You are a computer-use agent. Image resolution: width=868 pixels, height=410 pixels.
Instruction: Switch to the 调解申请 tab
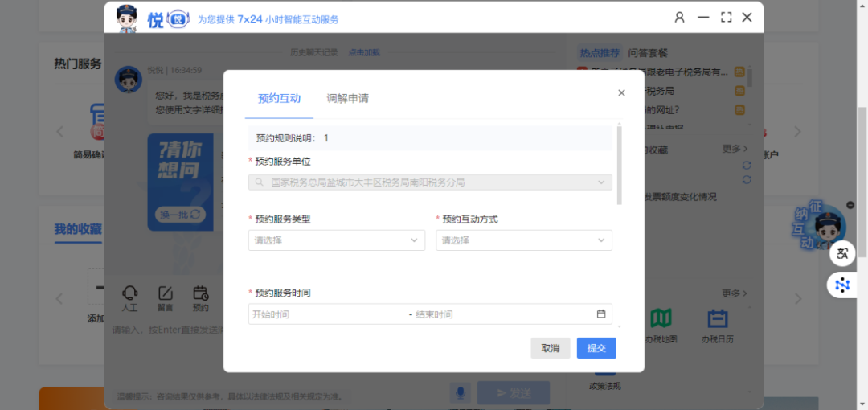(347, 99)
